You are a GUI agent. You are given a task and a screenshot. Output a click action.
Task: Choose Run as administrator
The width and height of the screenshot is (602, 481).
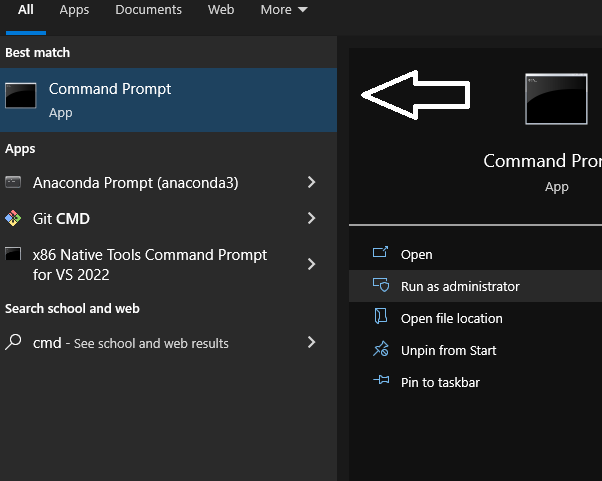click(475, 286)
